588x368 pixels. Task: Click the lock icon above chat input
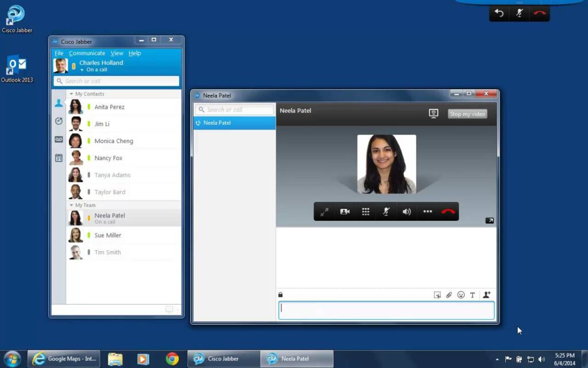[280, 295]
